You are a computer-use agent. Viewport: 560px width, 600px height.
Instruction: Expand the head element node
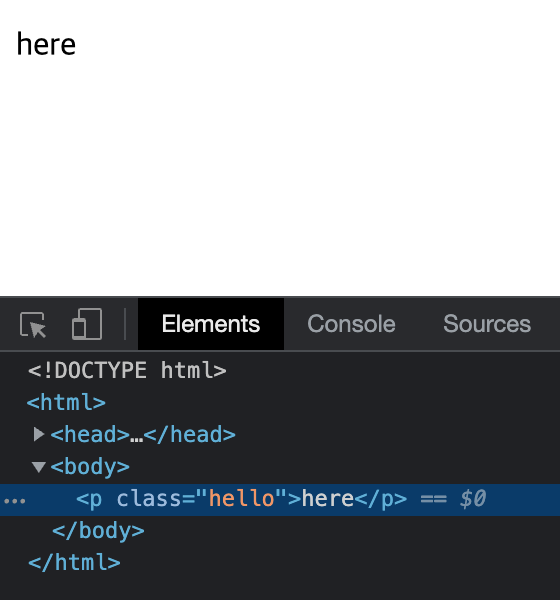(38, 434)
